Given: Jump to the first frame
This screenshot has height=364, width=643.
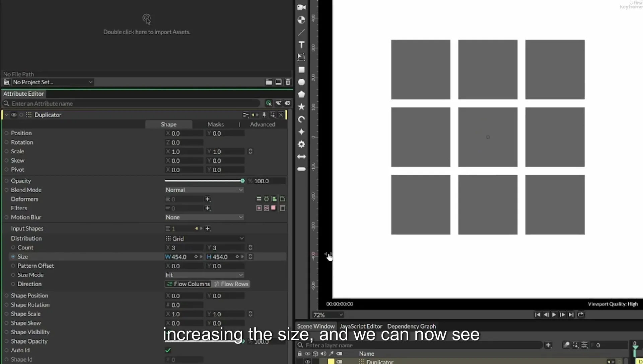Looking at the screenshot, I should 538,314.
